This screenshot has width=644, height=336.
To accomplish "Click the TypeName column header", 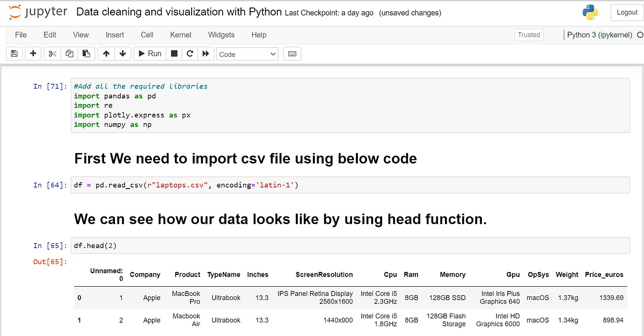I will (x=224, y=274).
